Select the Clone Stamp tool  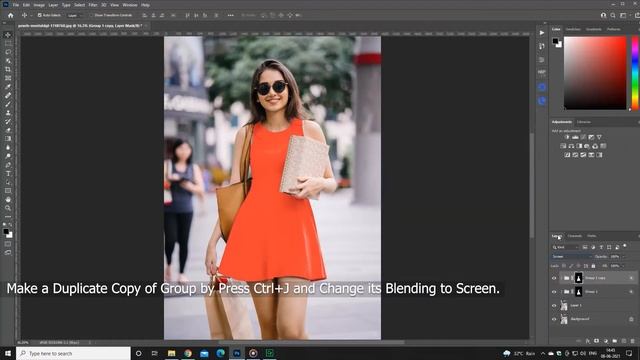[x=8, y=113]
